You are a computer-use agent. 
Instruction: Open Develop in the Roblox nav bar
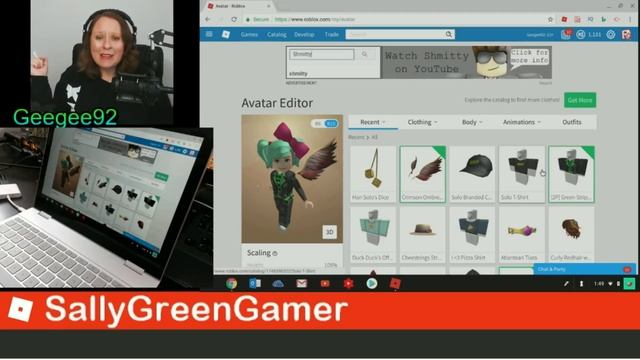(x=304, y=35)
